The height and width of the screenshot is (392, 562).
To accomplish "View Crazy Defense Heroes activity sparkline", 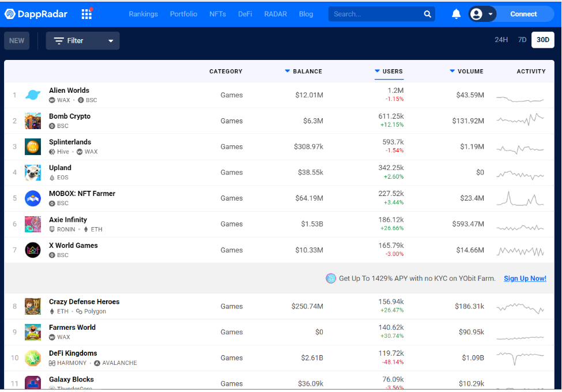I will pyautogui.click(x=520, y=308).
